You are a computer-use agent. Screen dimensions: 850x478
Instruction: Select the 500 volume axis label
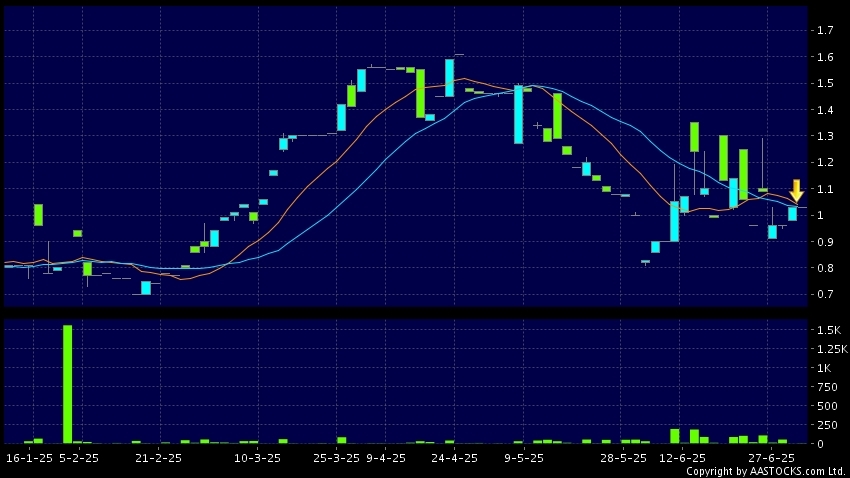[827, 406]
